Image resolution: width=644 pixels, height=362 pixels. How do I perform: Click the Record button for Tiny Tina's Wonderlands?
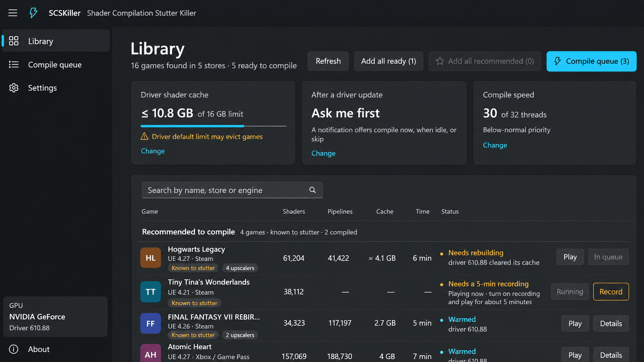(611, 292)
